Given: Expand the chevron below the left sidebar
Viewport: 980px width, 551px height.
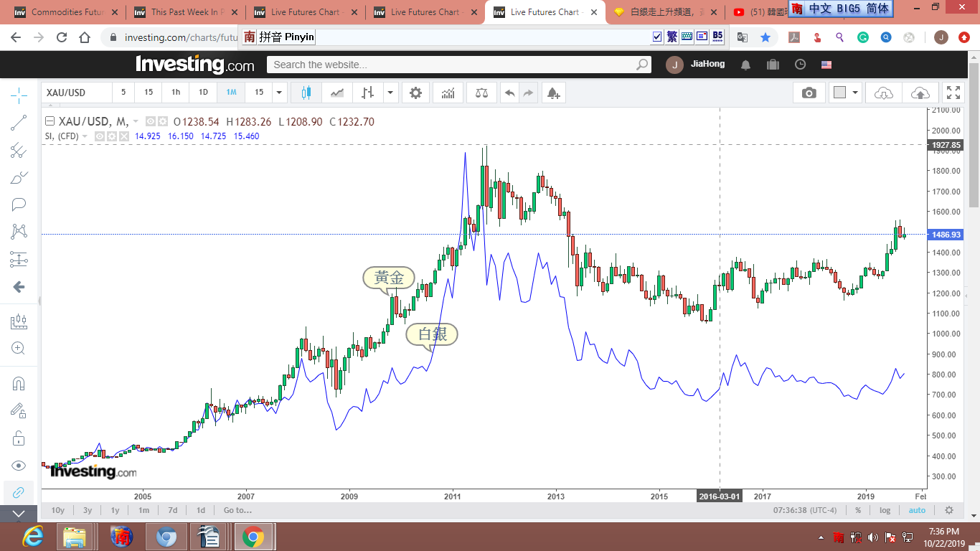Looking at the screenshot, I should point(19,514).
